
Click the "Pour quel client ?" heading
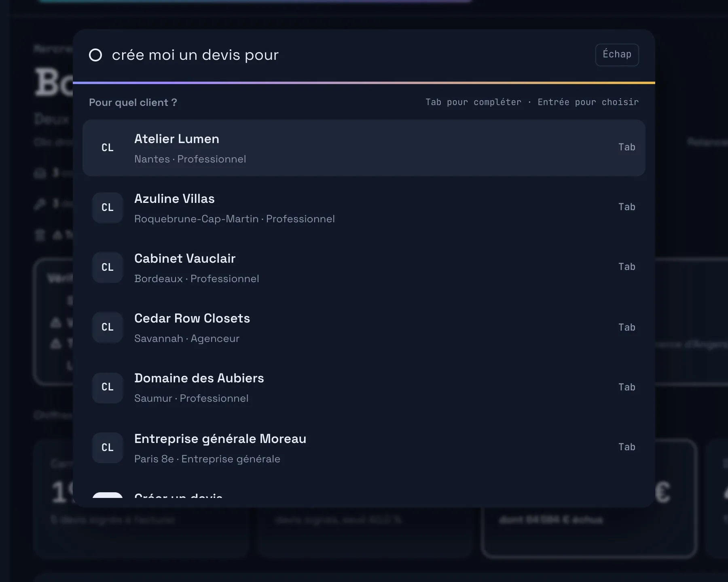[x=133, y=103]
